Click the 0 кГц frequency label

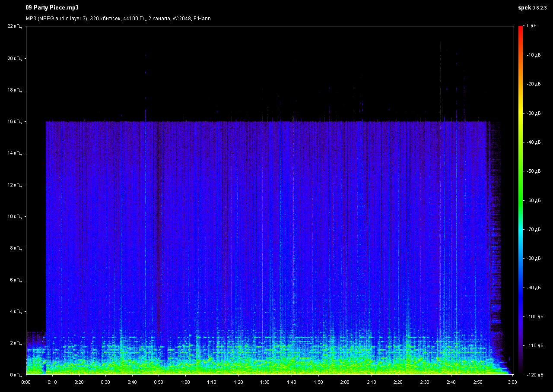click(16, 375)
